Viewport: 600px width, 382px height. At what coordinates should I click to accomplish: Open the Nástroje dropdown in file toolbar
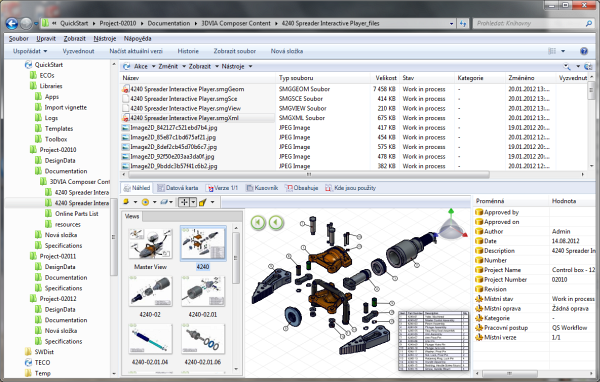(x=236, y=67)
